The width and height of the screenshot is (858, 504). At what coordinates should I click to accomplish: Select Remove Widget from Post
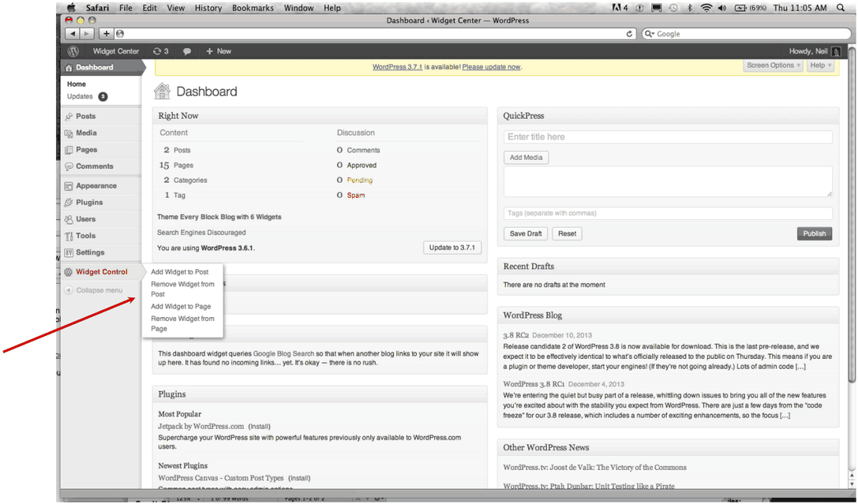(x=182, y=289)
